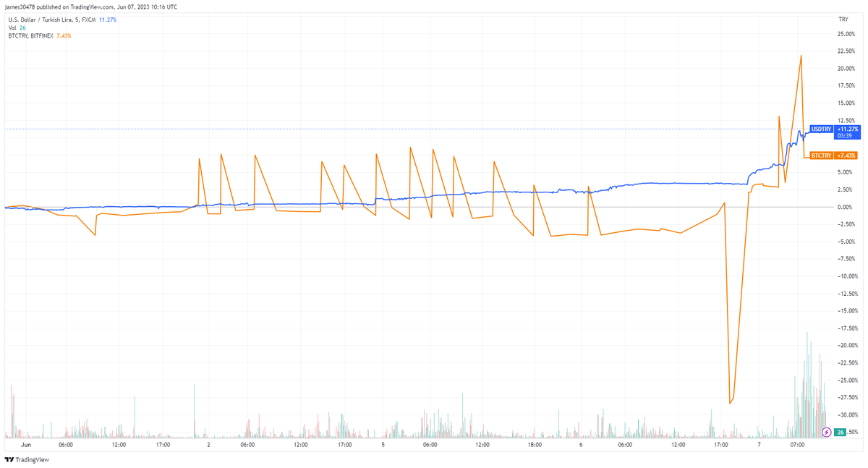Open TradingView.com via the published header link
This screenshot has height=468, width=868.
click(91, 7)
